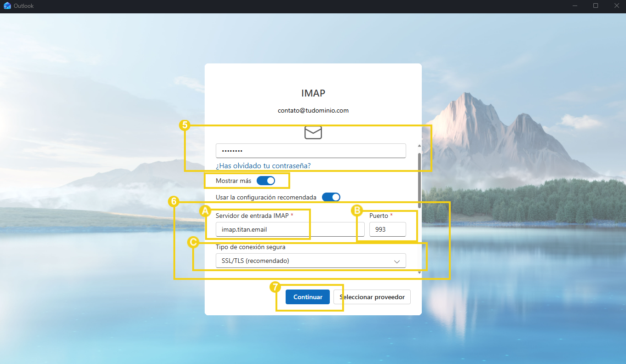Click the chevron arrow of the connection dropdown
626x364 pixels.
click(396, 261)
